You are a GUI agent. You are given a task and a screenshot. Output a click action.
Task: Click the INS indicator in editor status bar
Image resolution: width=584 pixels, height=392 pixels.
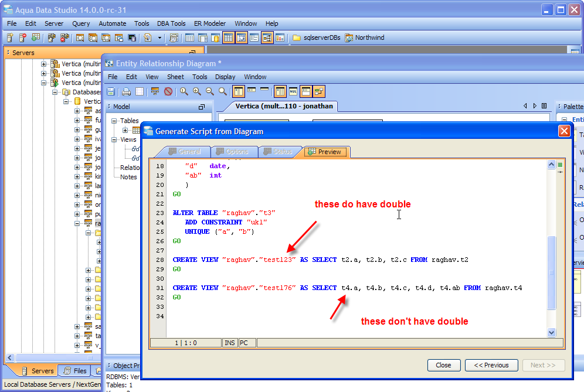(x=230, y=343)
